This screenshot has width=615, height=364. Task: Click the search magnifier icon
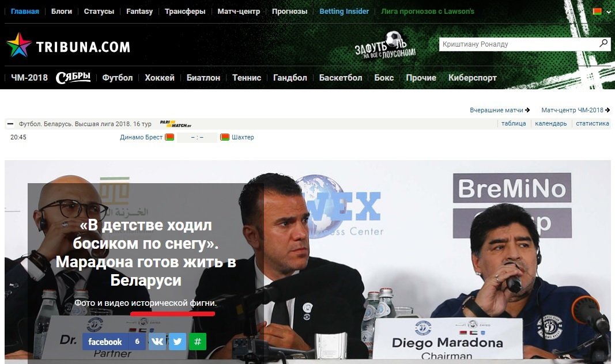pyautogui.click(x=603, y=43)
